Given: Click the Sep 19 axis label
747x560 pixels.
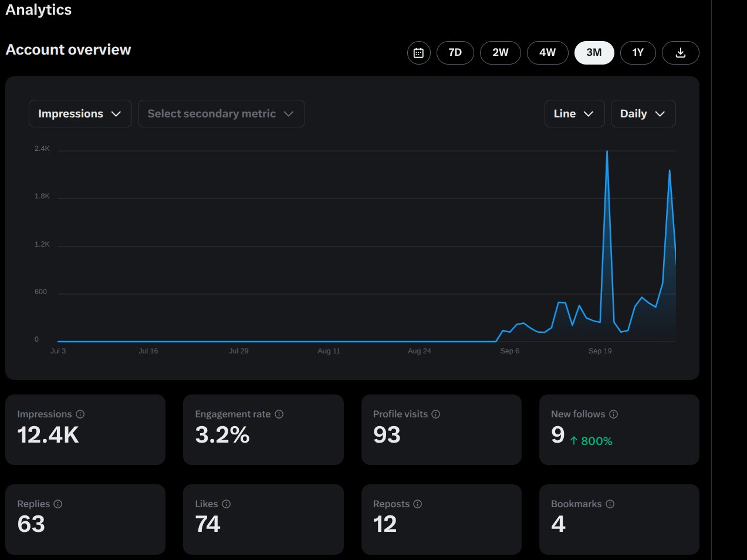Looking at the screenshot, I should [x=600, y=351].
